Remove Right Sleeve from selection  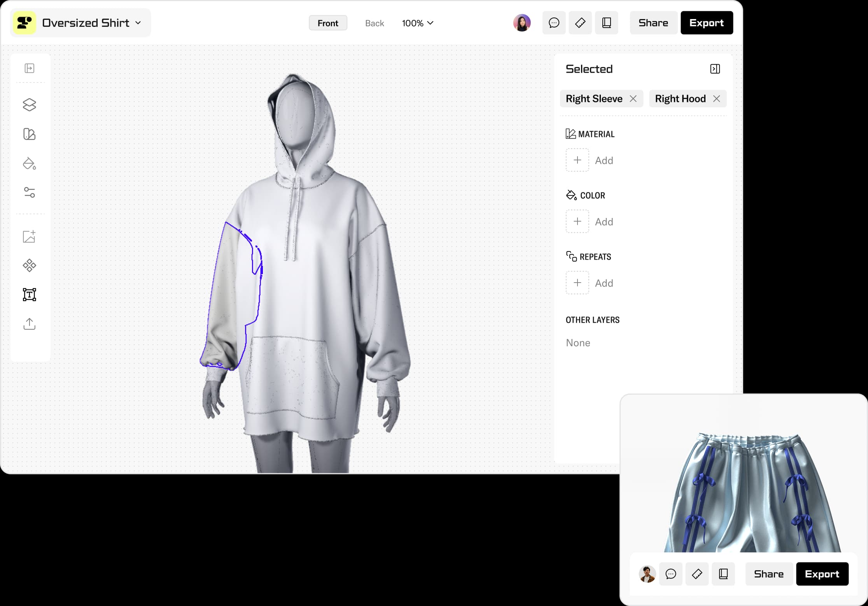point(633,99)
